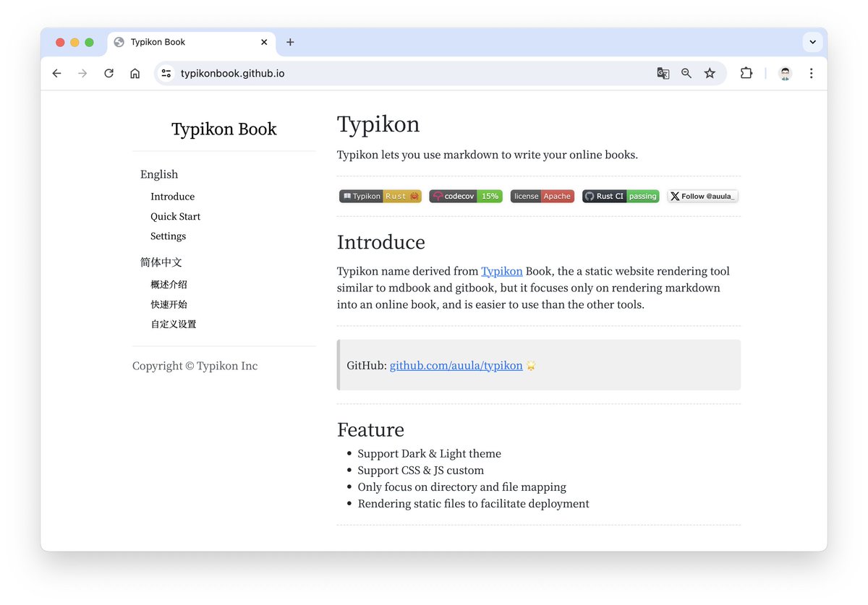Screen dimensions: 868x605
Task: Click the star emoji after GitHub link
Action: click(531, 366)
